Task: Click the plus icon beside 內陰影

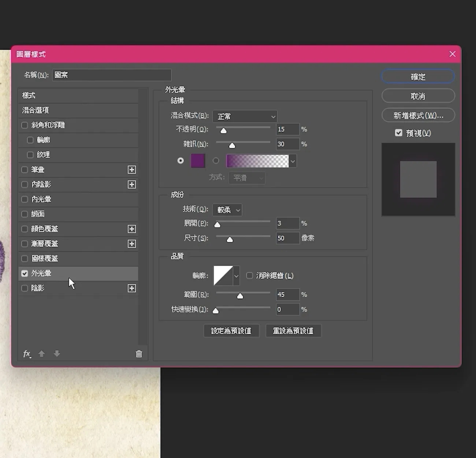Action: pos(132,184)
